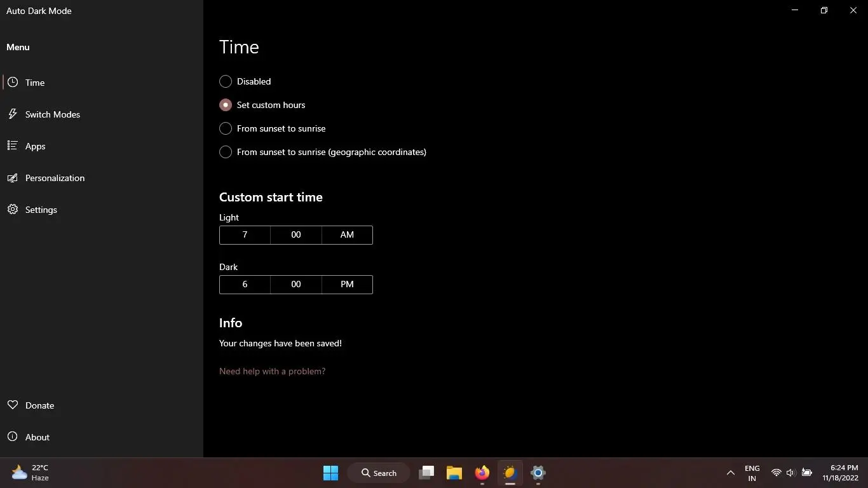
Task: Change Dark start hour value 6
Action: [245, 284]
